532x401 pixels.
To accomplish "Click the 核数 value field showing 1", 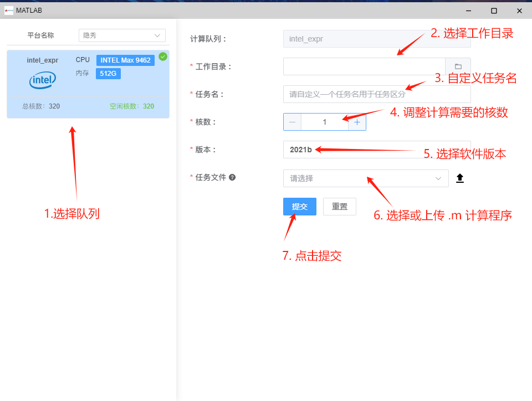I will pyautogui.click(x=324, y=122).
